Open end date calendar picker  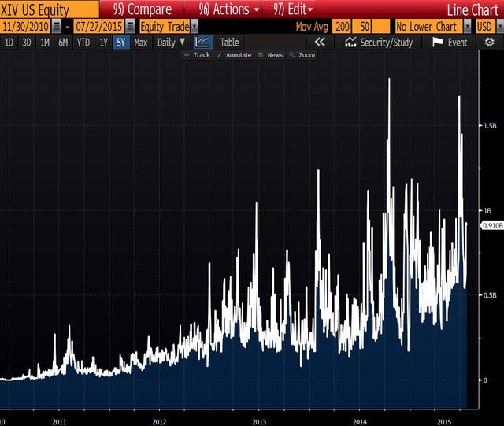(131, 26)
